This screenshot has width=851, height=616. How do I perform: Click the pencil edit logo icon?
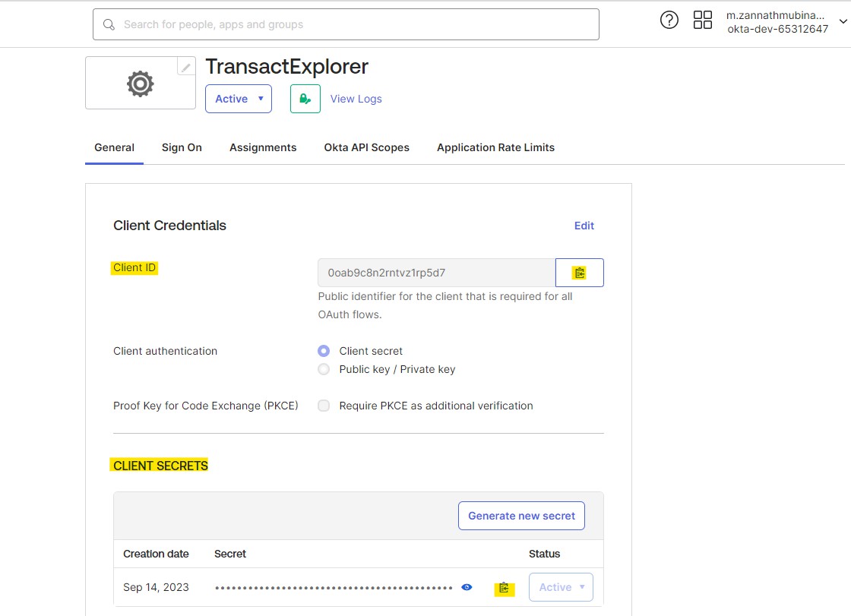[x=185, y=68]
